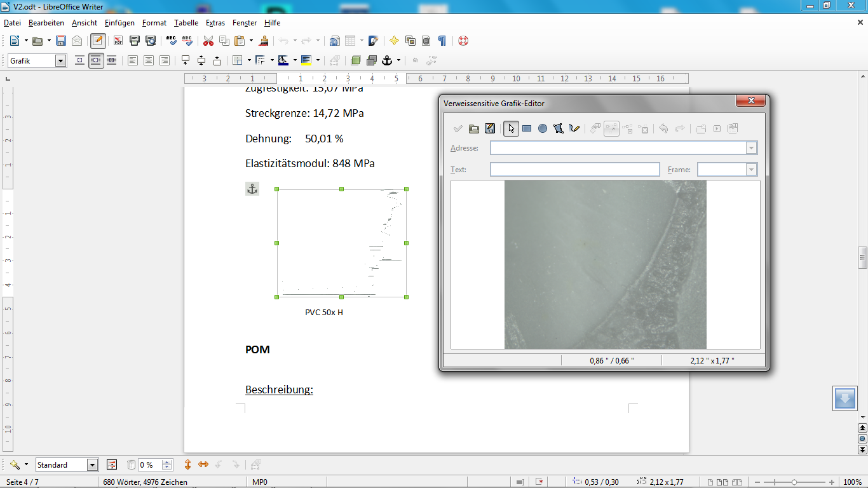Choose the selection arrow in Grafik-Editor

(x=511, y=128)
